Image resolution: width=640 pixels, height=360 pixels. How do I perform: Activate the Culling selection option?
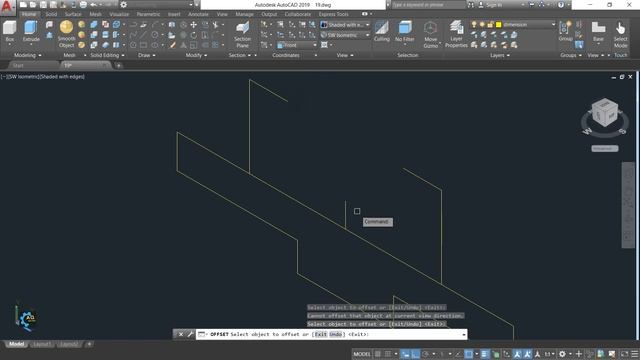(x=382, y=31)
